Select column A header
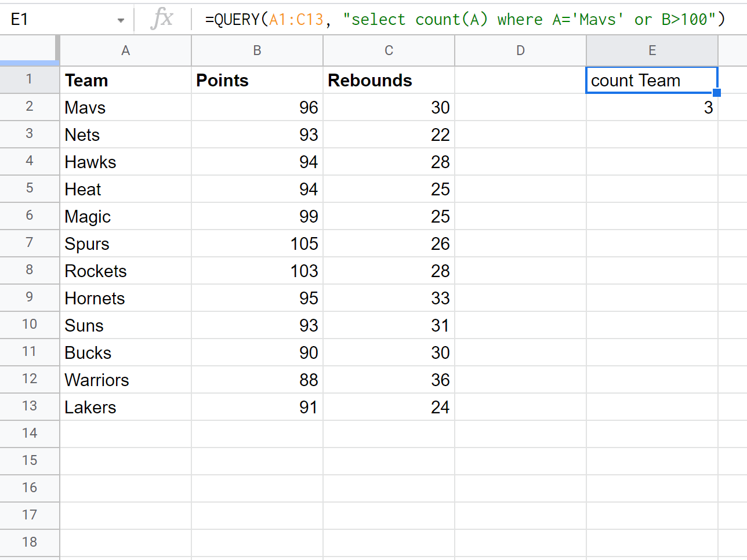 point(125,51)
